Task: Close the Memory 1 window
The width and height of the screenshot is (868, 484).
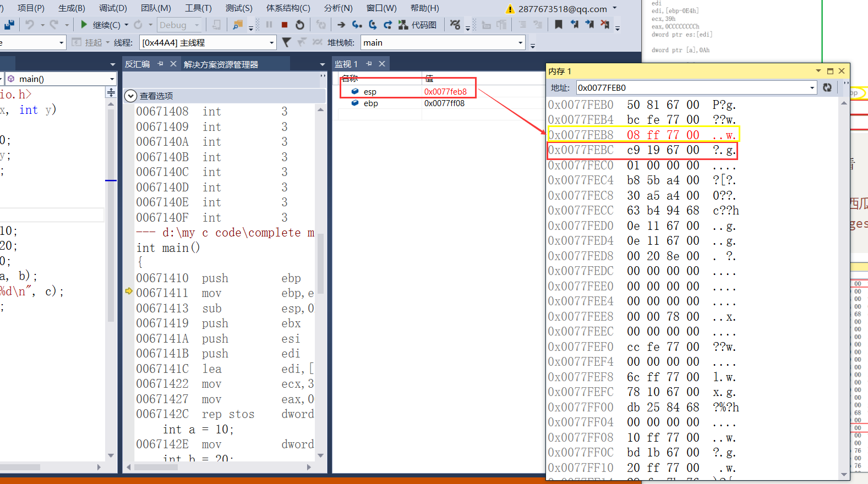Action: click(842, 71)
